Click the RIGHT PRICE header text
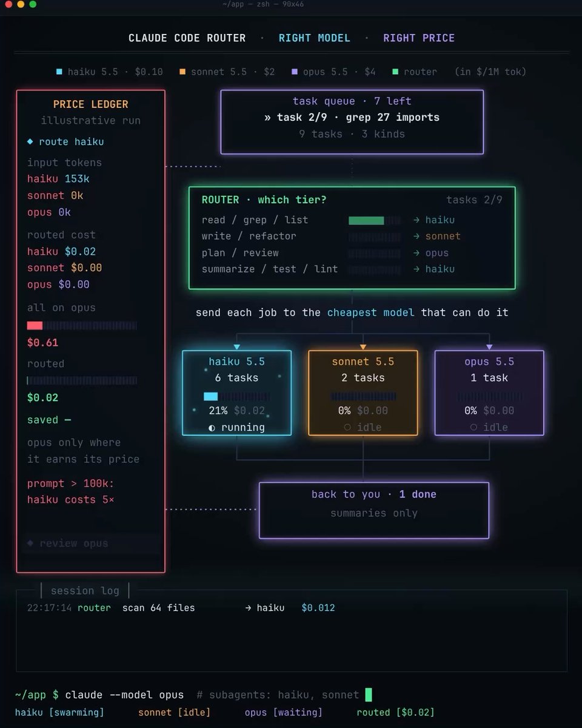The width and height of the screenshot is (582, 728). 419,38
